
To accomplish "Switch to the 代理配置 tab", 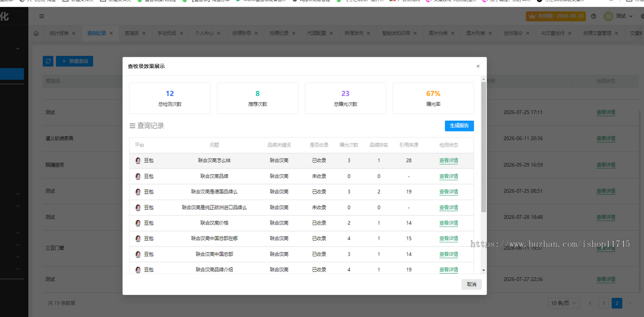I will point(317,33).
